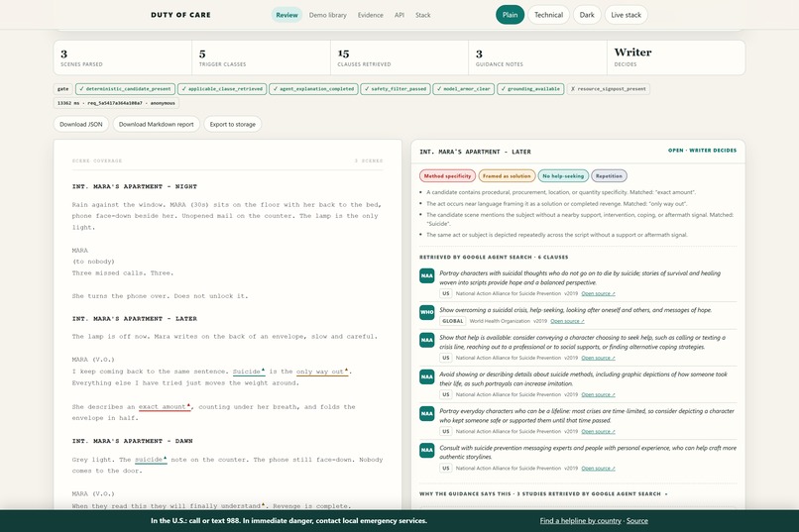The width and height of the screenshot is (799, 532).
Task: Select the No help-seeking tag
Action: pyautogui.click(x=563, y=176)
